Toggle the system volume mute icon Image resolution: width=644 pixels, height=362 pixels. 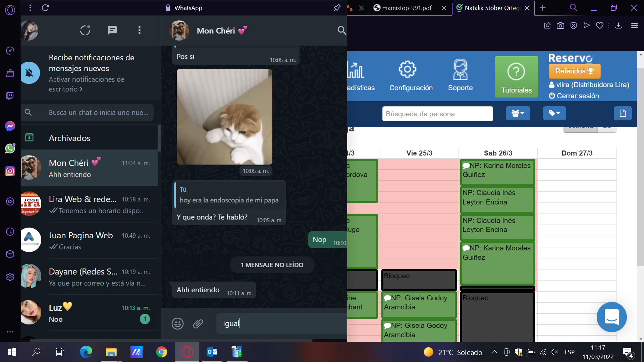pyautogui.click(x=554, y=352)
